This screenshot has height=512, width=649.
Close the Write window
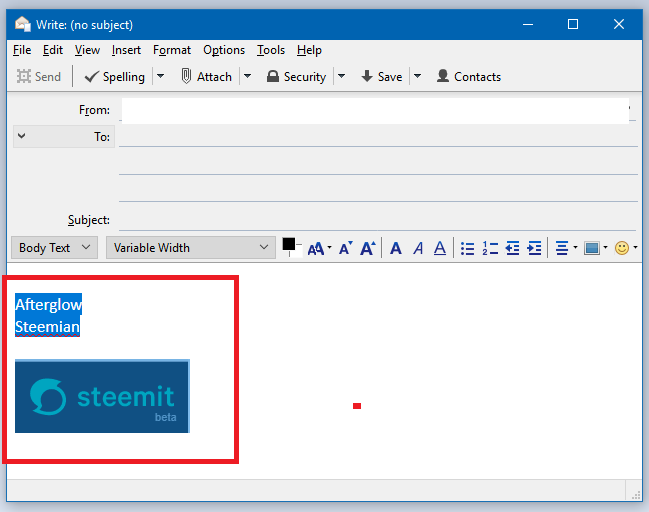619,24
